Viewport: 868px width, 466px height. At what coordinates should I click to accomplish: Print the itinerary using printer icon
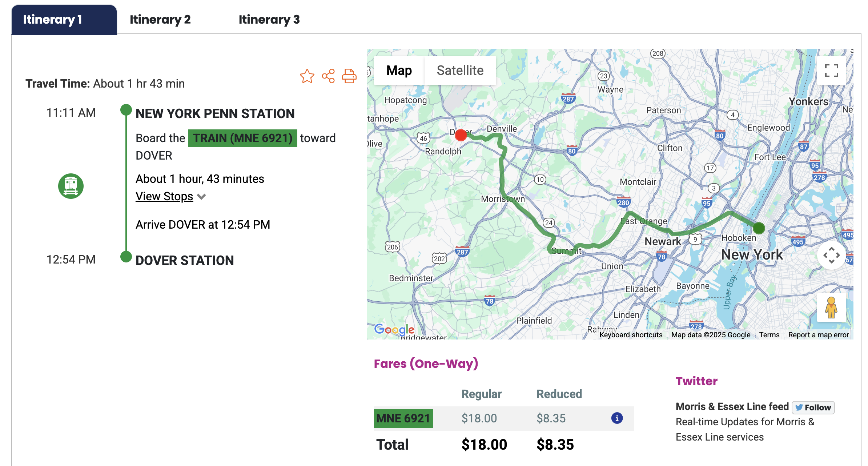(349, 76)
